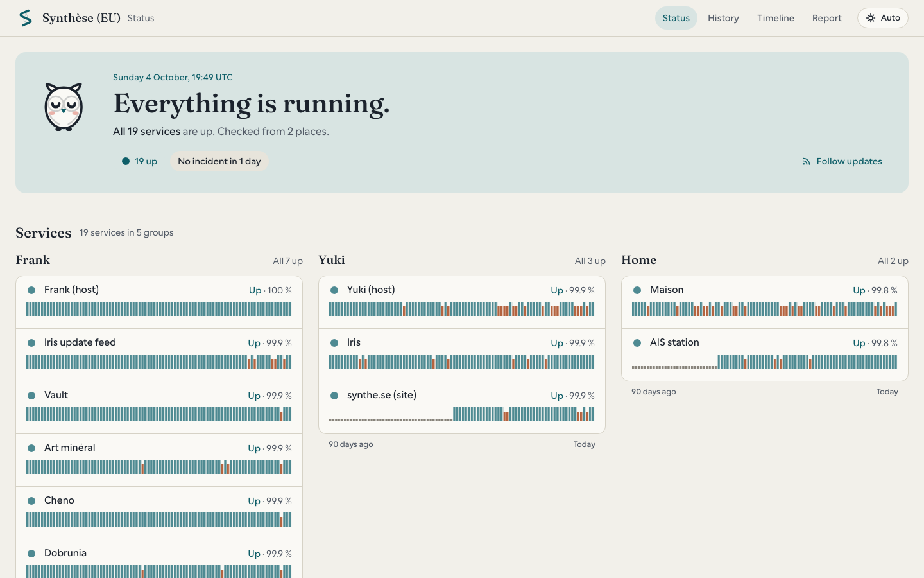The height and width of the screenshot is (578, 924).
Task: Click the Iris service name in the Yuki group
Action: (354, 342)
